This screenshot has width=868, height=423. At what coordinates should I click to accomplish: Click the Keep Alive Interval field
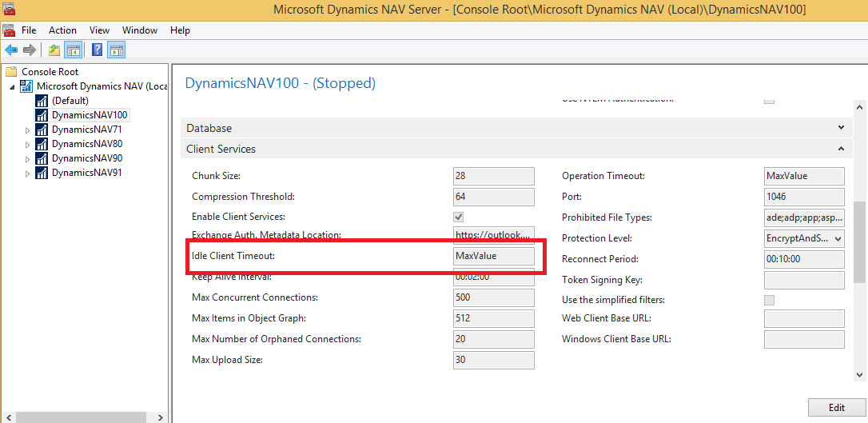[x=494, y=277]
